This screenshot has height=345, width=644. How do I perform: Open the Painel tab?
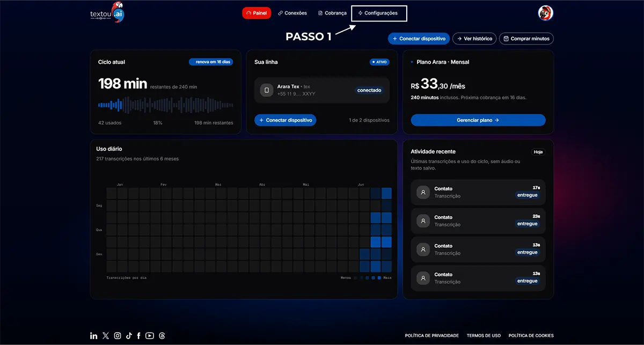click(257, 13)
